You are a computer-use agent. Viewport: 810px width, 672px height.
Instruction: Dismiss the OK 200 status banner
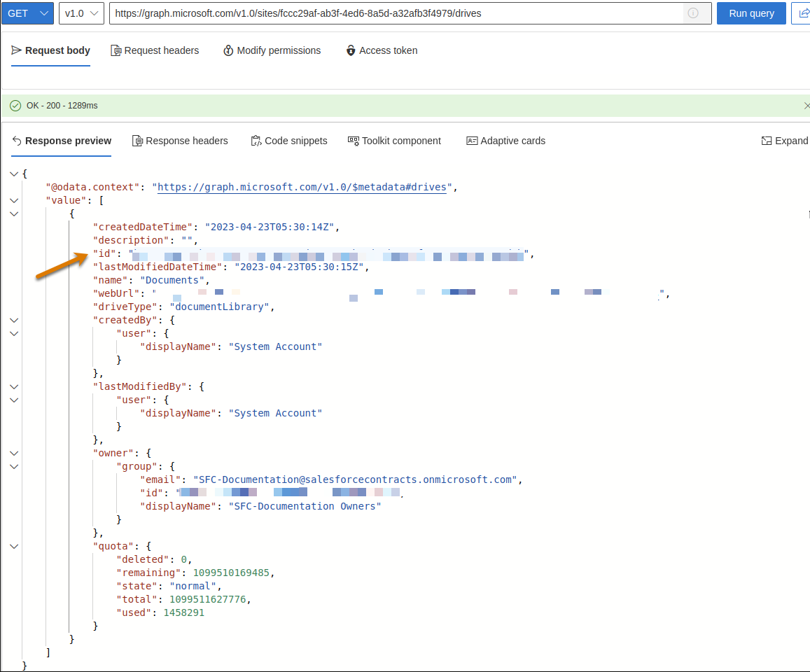pyautogui.click(x=806, y=105)
